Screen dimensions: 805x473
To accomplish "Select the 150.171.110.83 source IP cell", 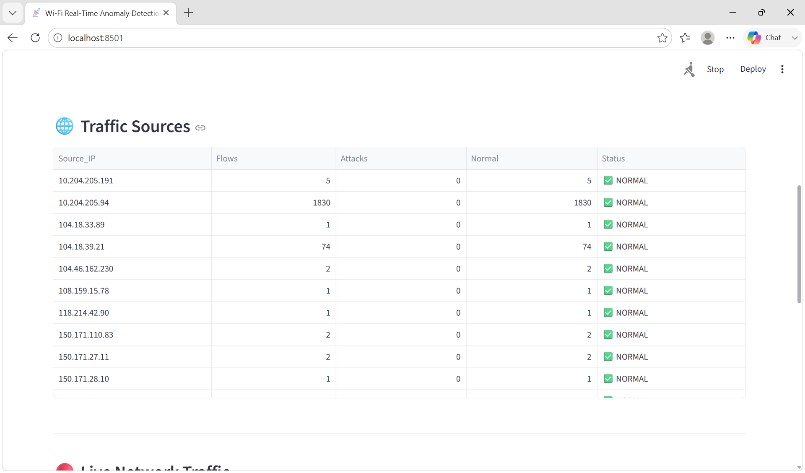I will 132,335.
